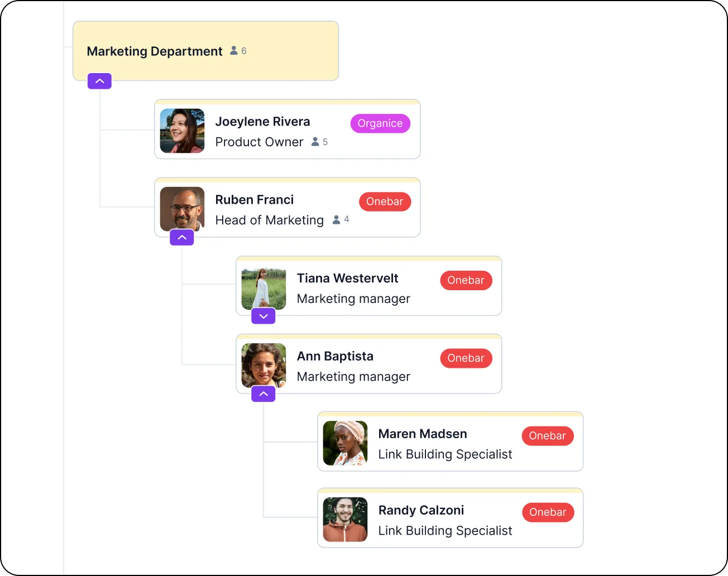Select the Maren Madsen name

(423, 434)
